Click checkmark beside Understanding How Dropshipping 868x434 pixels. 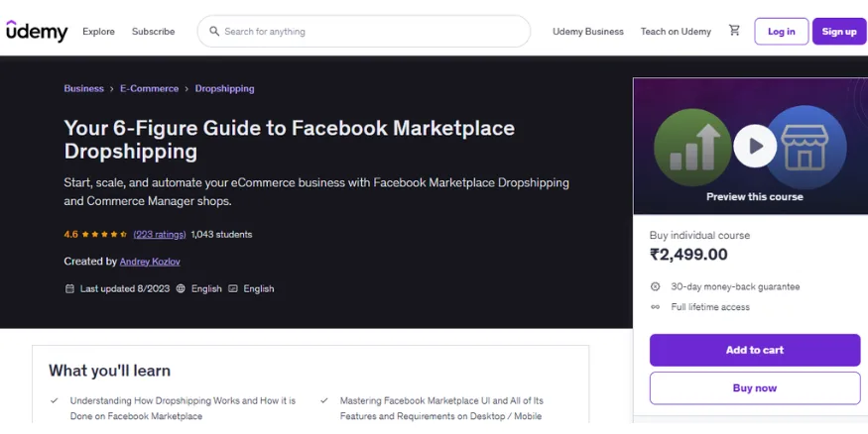[55, 400]
